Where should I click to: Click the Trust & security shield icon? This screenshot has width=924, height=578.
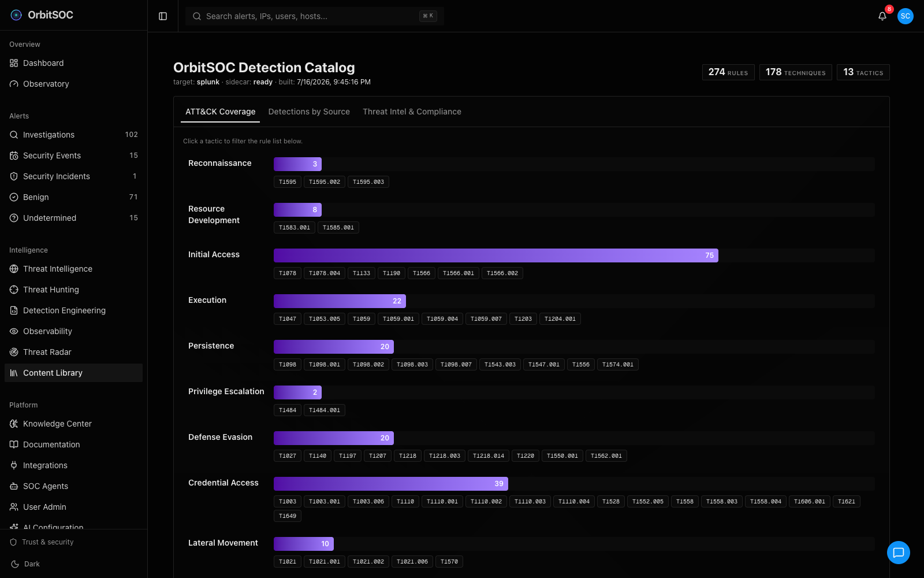(13, 542)
